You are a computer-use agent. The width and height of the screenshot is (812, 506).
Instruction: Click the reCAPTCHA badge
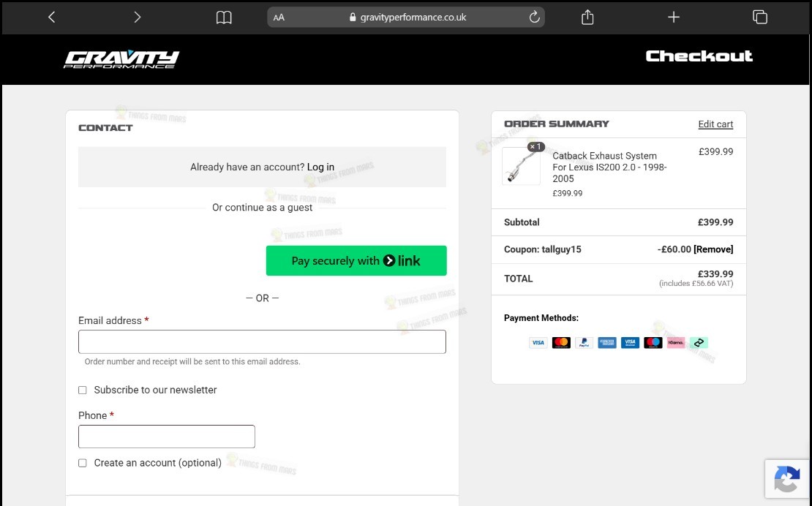787,478
